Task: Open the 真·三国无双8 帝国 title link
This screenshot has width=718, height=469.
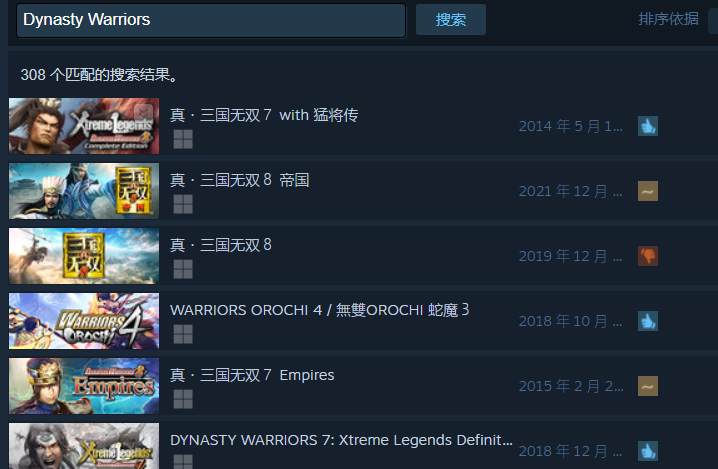Action: 239,180
